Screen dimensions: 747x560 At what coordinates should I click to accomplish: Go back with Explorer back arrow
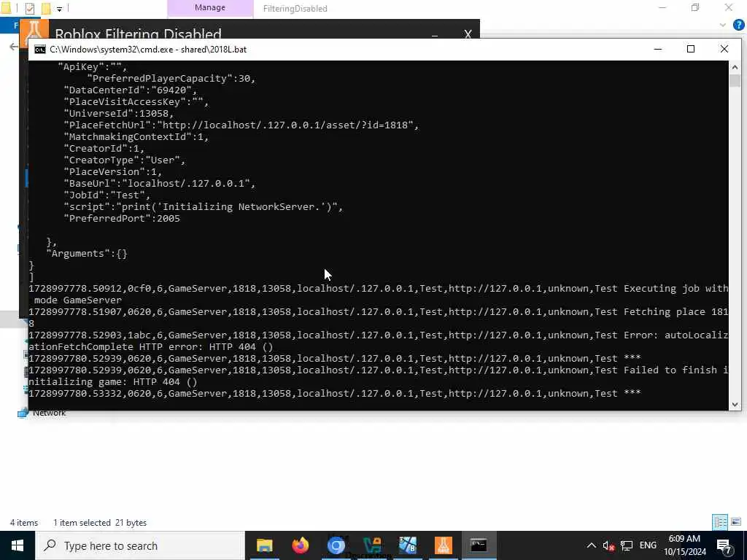[x=13, y=46]
